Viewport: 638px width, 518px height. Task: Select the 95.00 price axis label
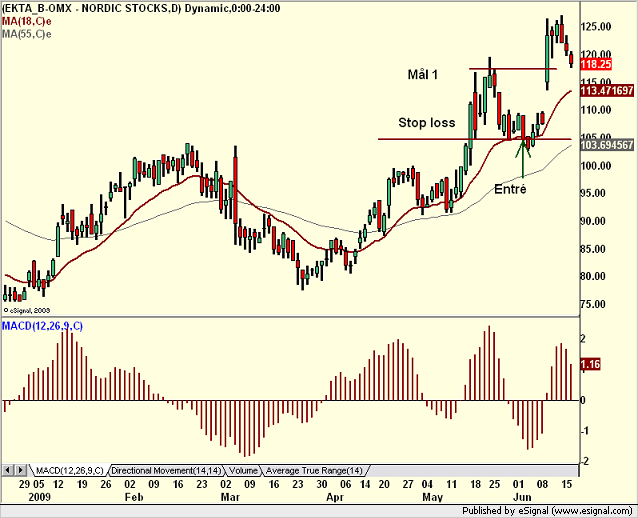click(593, 193)
